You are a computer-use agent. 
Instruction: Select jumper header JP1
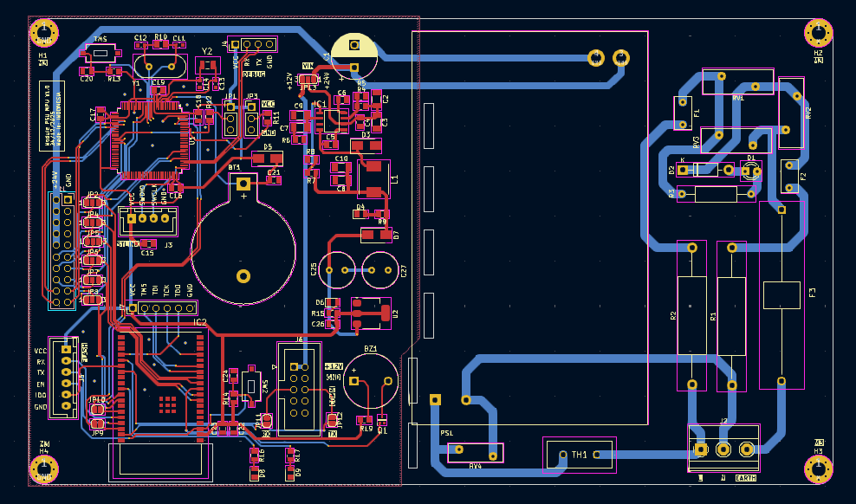coord(230,118)
